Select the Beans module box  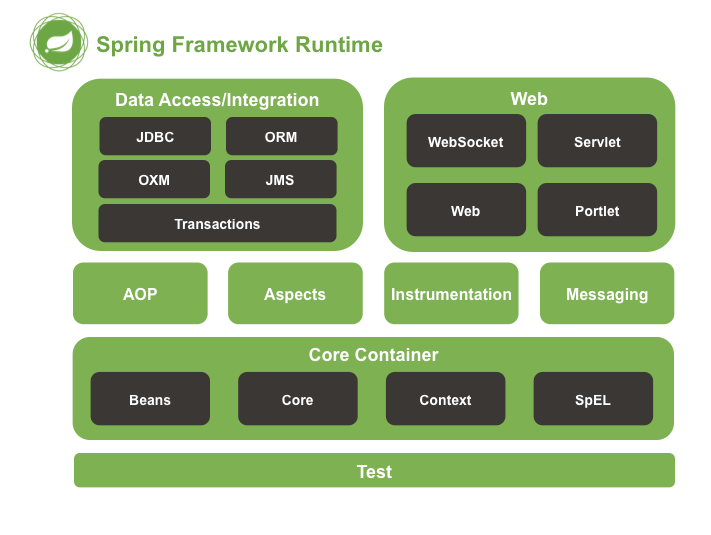click(150, 399)
